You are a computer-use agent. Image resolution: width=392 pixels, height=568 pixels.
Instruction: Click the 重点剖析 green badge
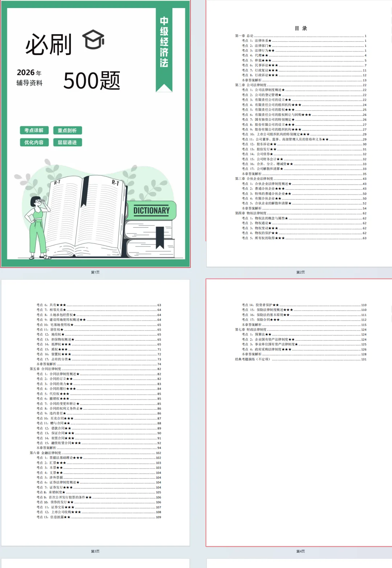pyautogui.click(x=67, y=130)
